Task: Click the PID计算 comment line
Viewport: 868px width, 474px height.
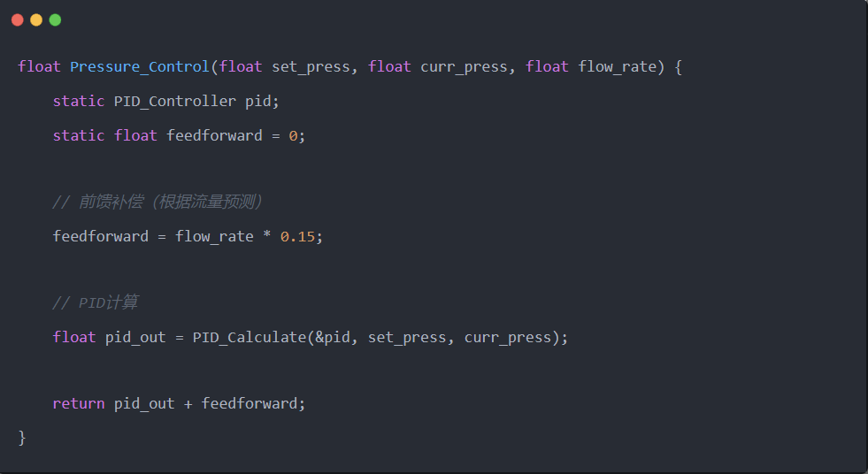Action: tap(95, 303)
